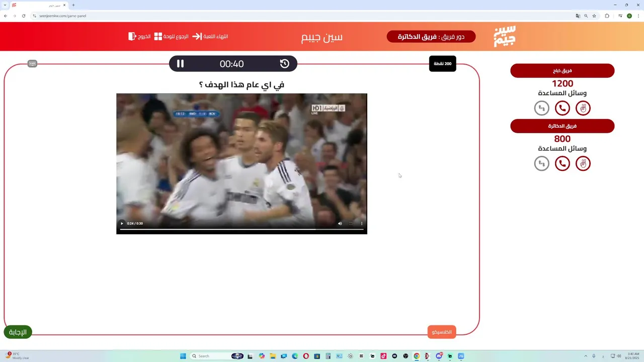Open the Google Translate page icon
Viewport: 644px width, 362px height.
point(578,16)
